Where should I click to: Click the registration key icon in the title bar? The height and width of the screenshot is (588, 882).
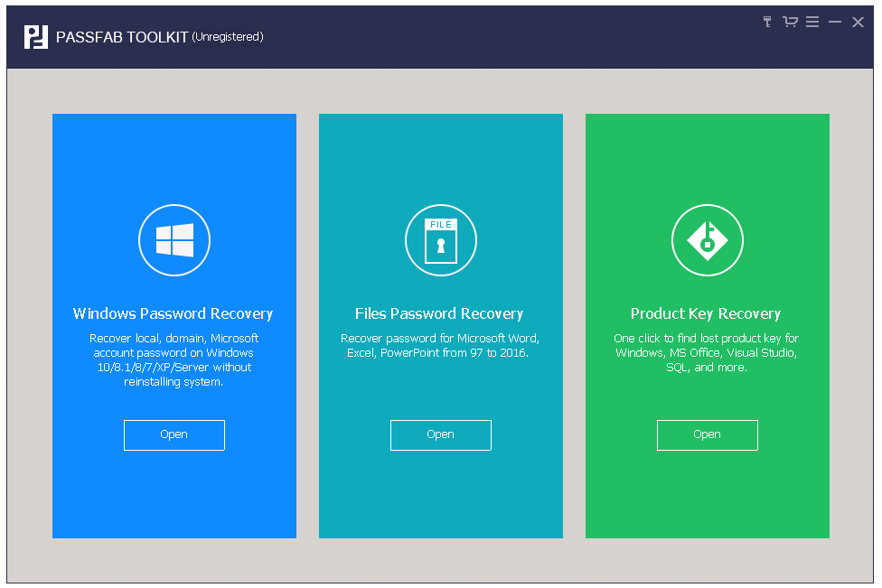(x=766, y=22)
